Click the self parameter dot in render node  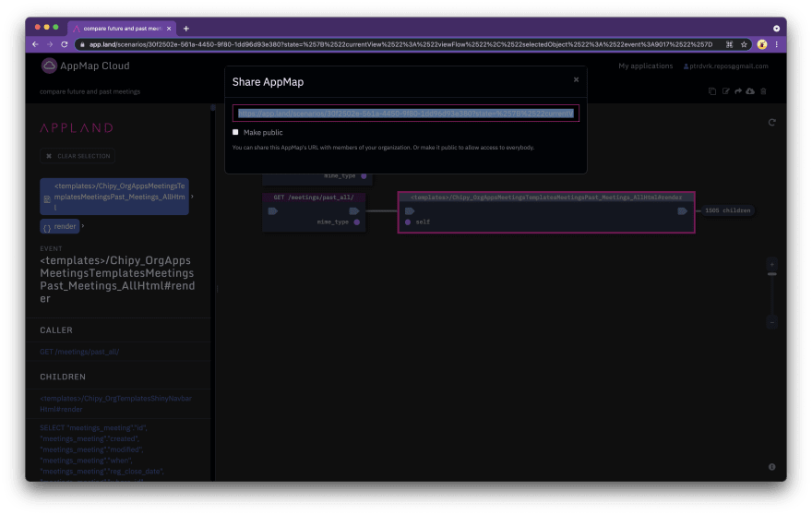point(408,222)
